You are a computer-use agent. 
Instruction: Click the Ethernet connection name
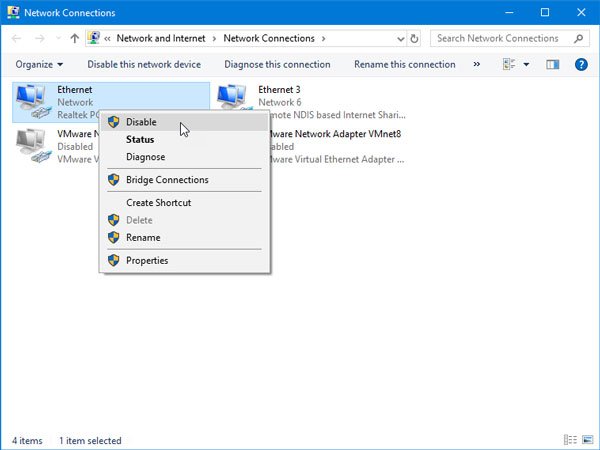point(75,90)
